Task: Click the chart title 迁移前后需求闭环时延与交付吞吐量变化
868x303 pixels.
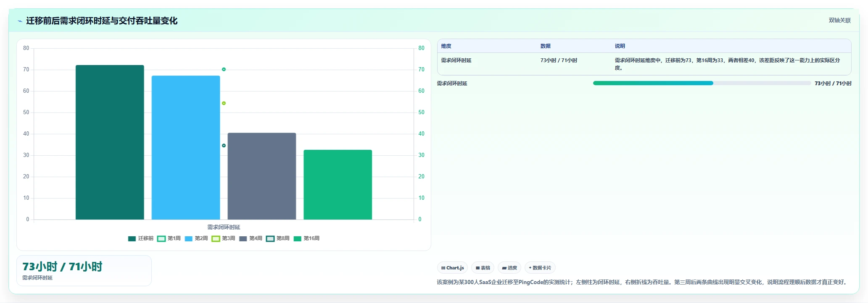Action: 102,21
